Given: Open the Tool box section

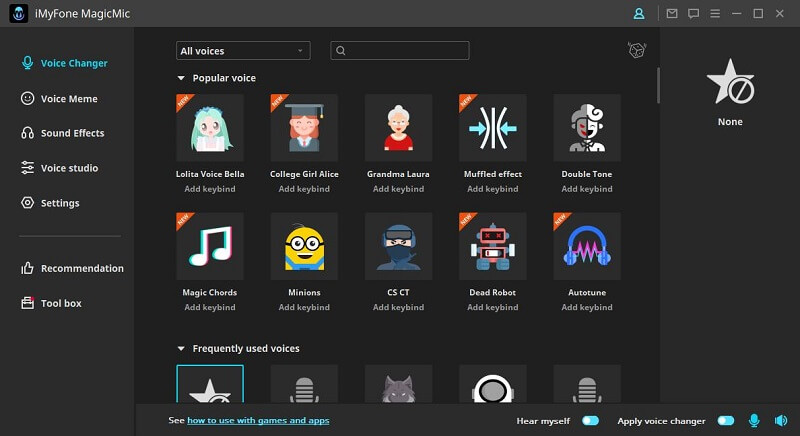Looking at the screenshot, I should 51,303.
